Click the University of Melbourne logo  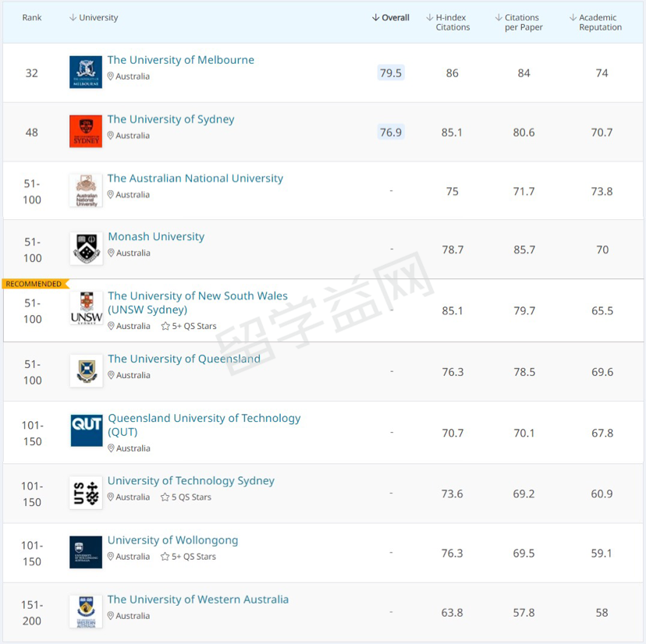(x=86, y=72)
